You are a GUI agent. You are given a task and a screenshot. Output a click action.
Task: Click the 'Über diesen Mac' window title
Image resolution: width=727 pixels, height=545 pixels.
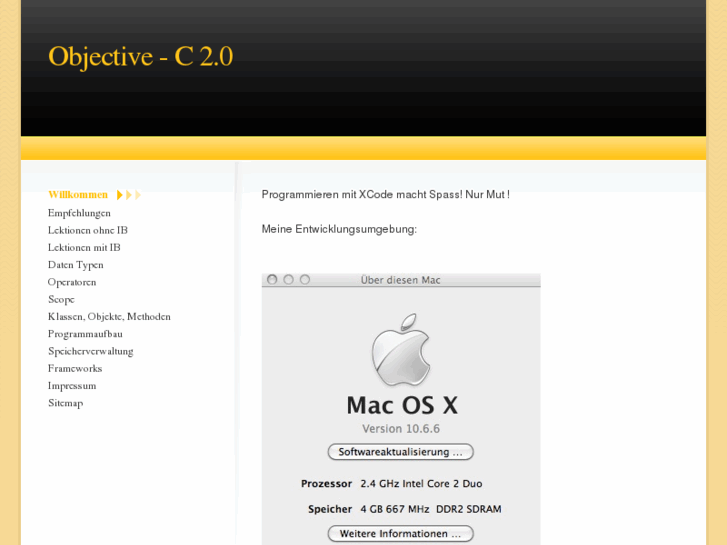tap(401, 280)
